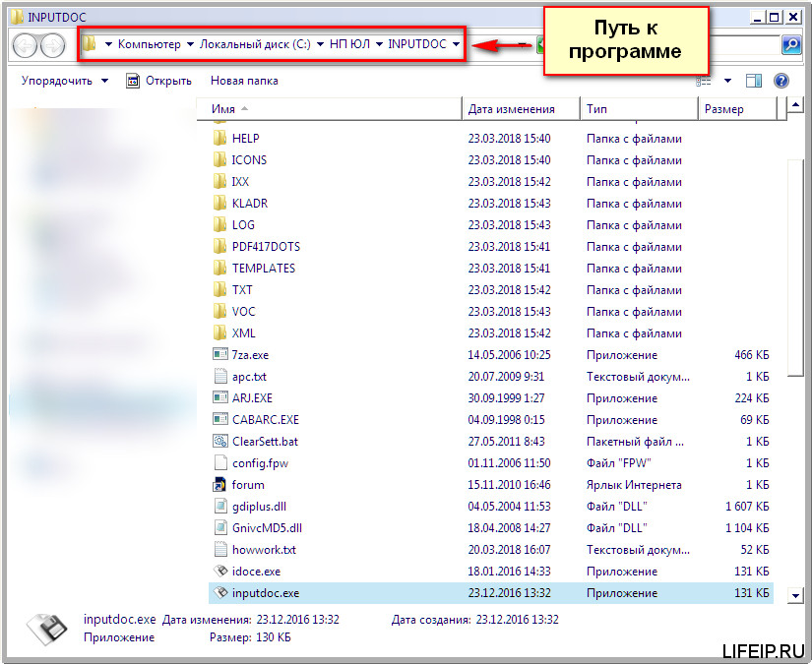
Task: Select the PDF417DOTS folder icon
Action: pyautogui.click(x=219, y=246)
